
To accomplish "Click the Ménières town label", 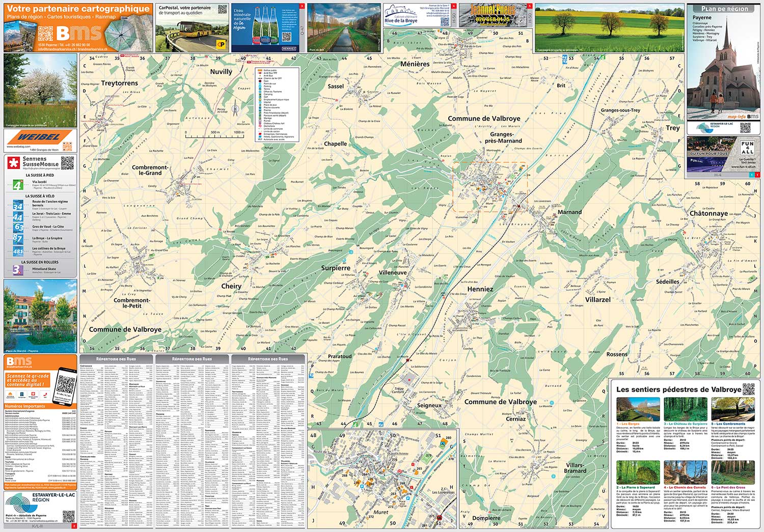I will (x=415, y=64).
